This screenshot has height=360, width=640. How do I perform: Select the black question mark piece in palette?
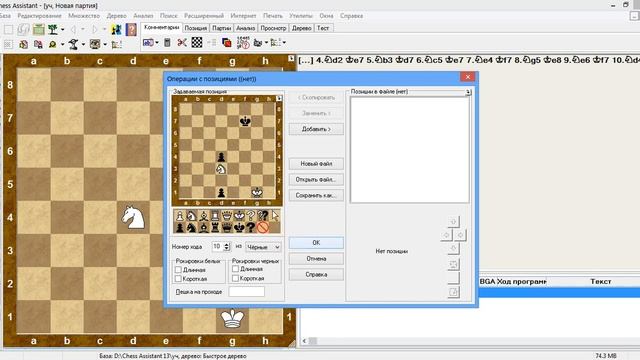click(251, 228)
